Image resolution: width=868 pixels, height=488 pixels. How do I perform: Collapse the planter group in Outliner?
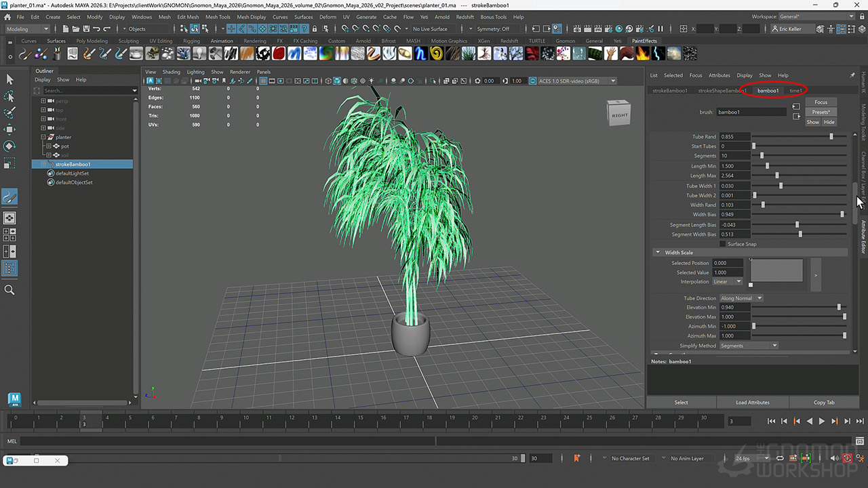[x=43, y=137]
